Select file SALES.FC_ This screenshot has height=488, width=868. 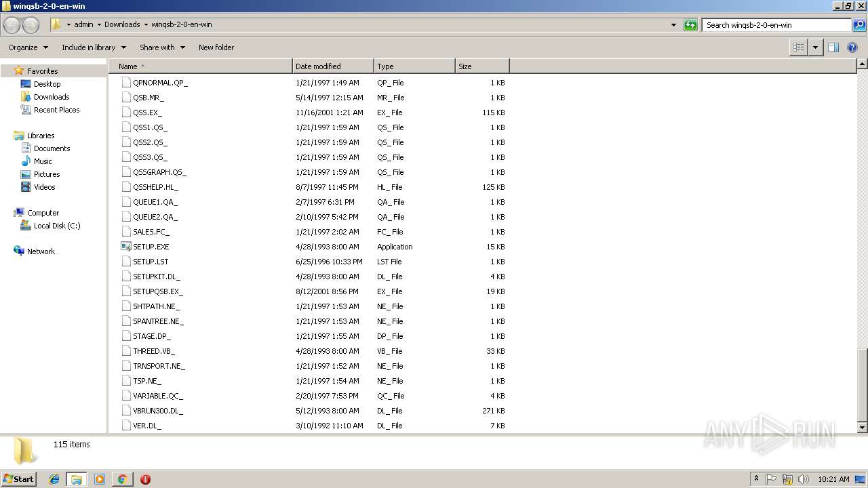click(151, 232)
